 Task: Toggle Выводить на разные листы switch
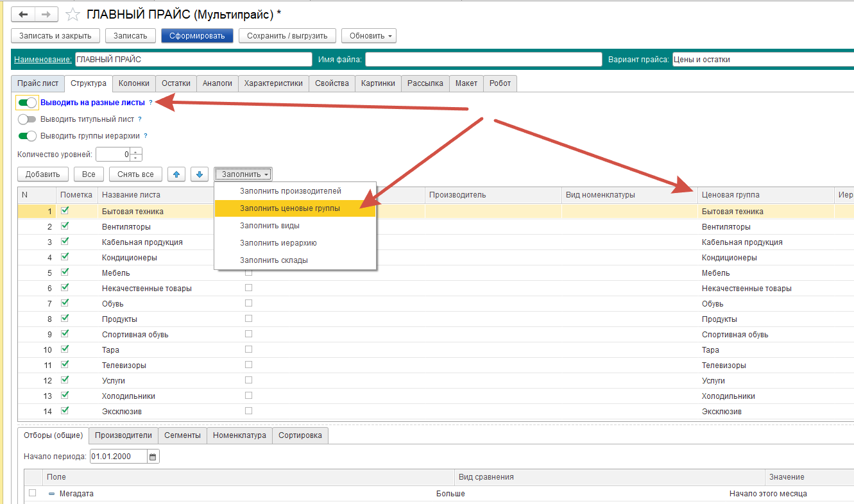[28, 102]
